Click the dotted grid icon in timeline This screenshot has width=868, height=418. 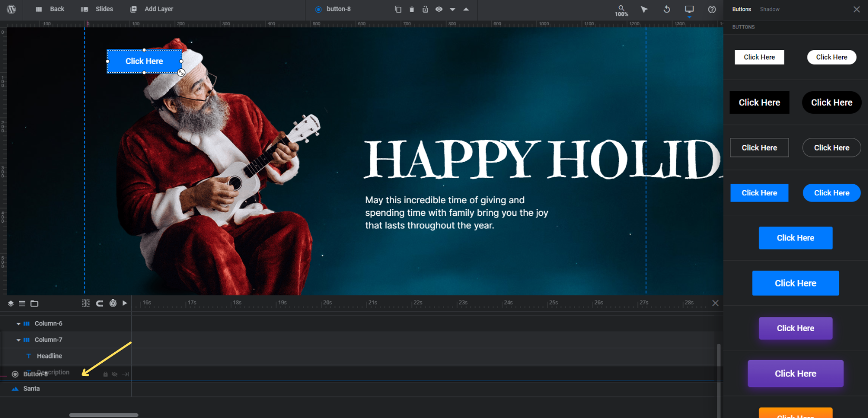(x=86, y=303)
